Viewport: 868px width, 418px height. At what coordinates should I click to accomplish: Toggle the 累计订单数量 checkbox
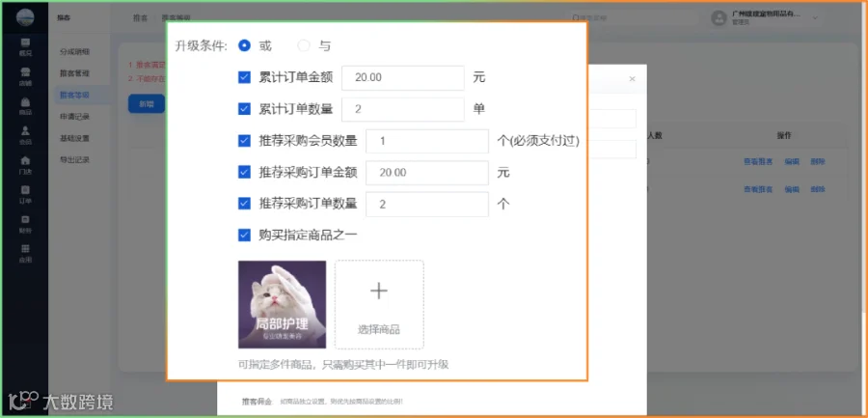click(x=245, y=109)
